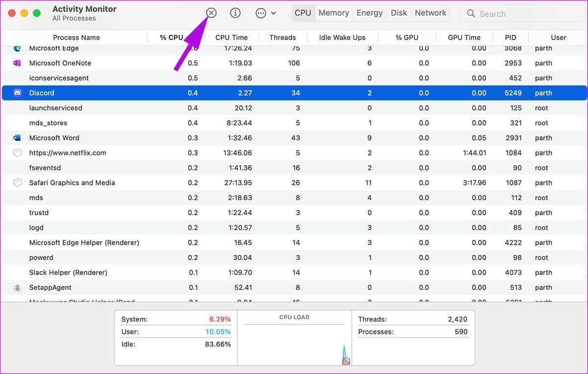Click the Discord app icon
Viewport: 588px width, 374px height.
[x=17, y=93]
